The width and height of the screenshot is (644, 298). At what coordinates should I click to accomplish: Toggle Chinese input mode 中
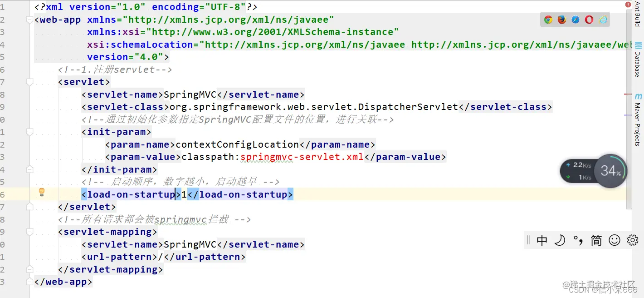click(x=542, y=240)
